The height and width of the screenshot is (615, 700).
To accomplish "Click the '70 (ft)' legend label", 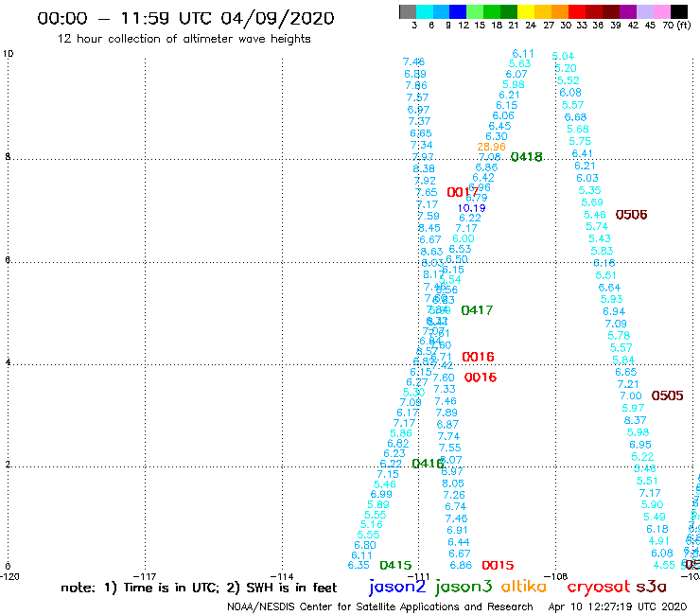I will pyautogui.click(x=676, y=26).
